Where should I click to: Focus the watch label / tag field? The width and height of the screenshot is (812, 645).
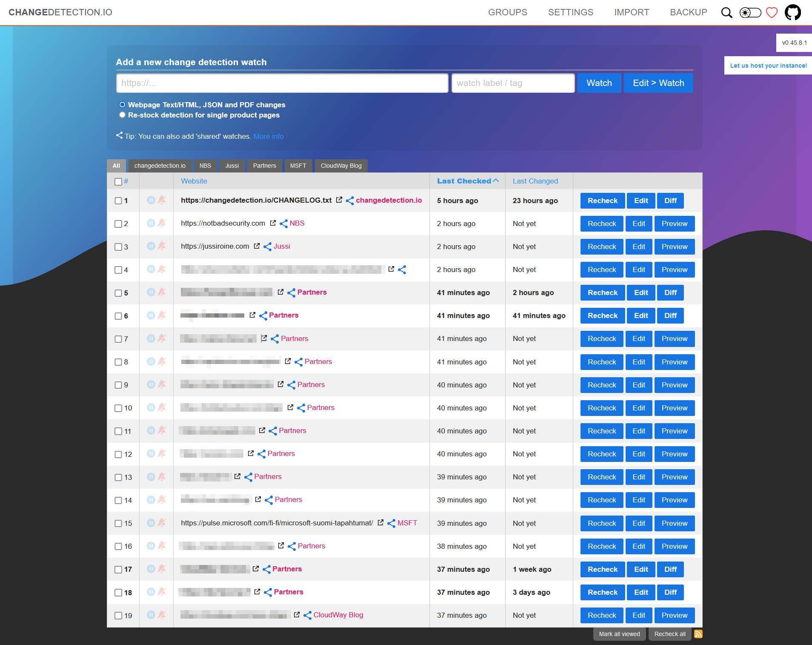513,83
